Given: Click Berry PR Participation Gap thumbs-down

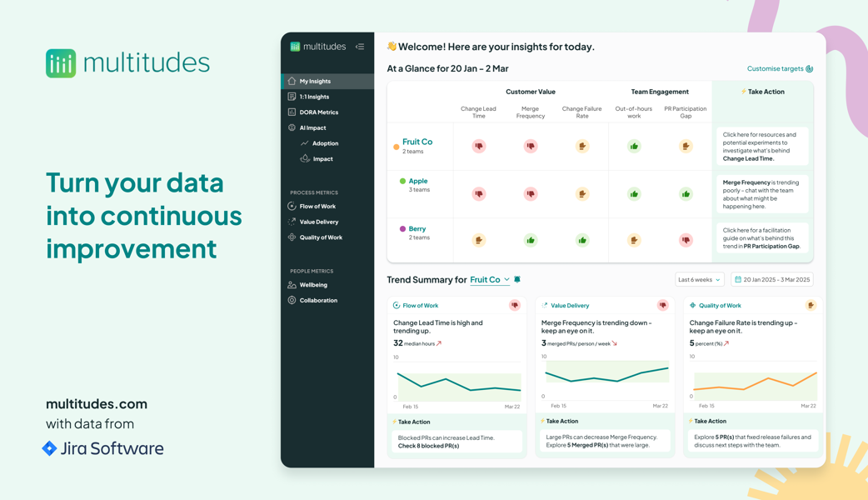Looking at the screenshot, I should pyautogui.click(x=686, y=240).
